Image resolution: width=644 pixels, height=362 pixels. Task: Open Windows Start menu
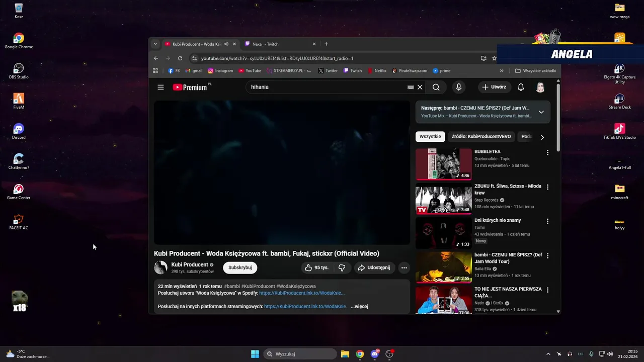(255, 354)
